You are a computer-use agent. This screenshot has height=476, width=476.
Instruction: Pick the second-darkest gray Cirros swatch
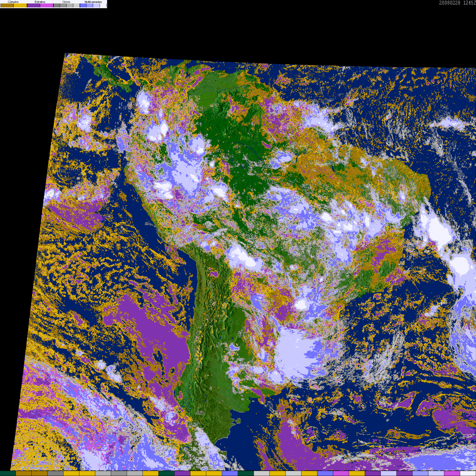(x=63, y=5)
